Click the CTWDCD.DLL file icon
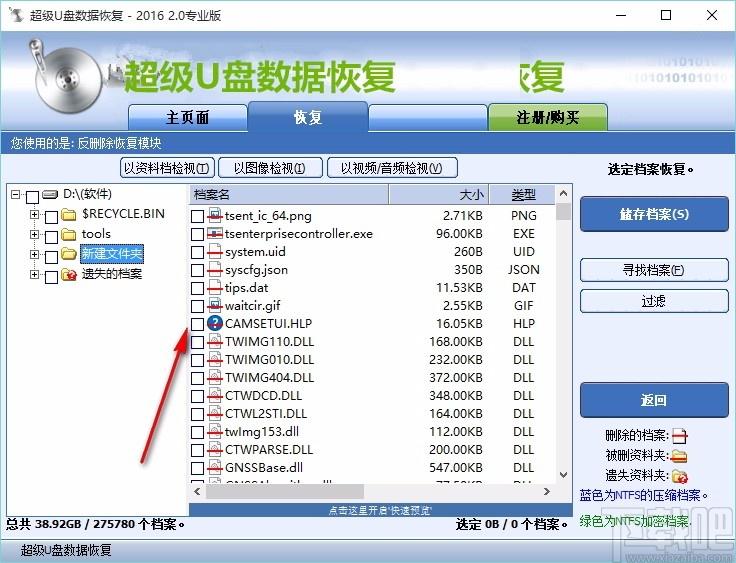Screen dimensions: 736x563 (x=215, y=395)
